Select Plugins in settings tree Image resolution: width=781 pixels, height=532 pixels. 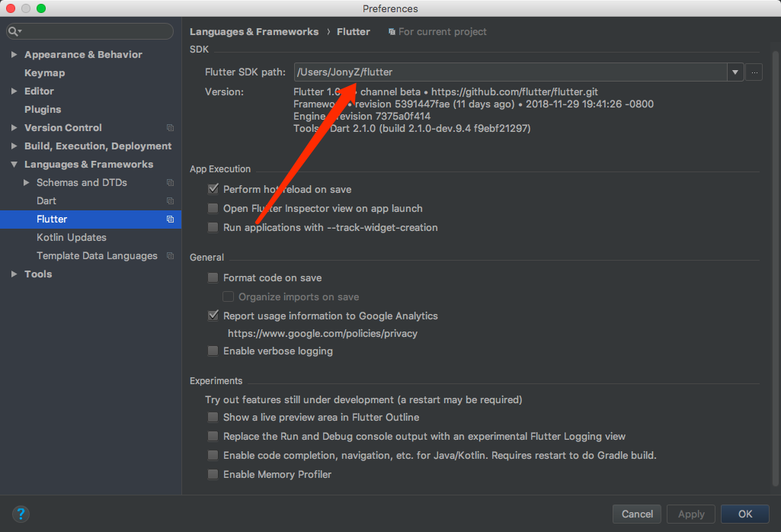[43, 109]
